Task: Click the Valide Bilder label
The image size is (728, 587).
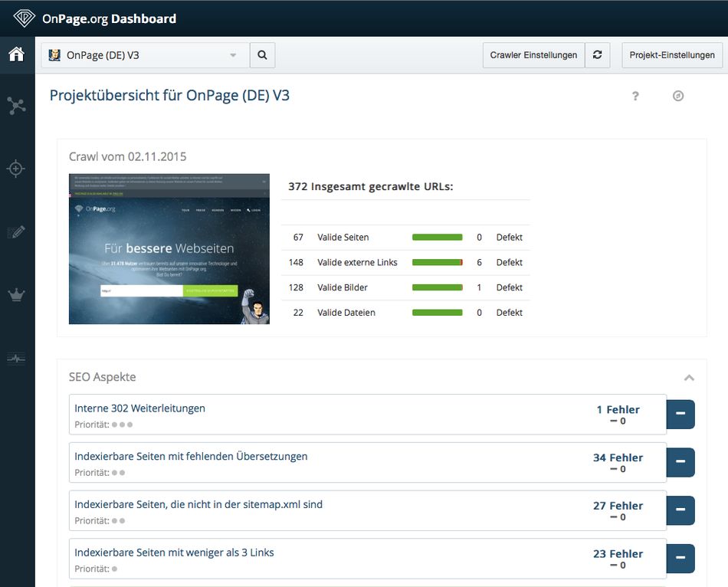Action: pos(343,287)
